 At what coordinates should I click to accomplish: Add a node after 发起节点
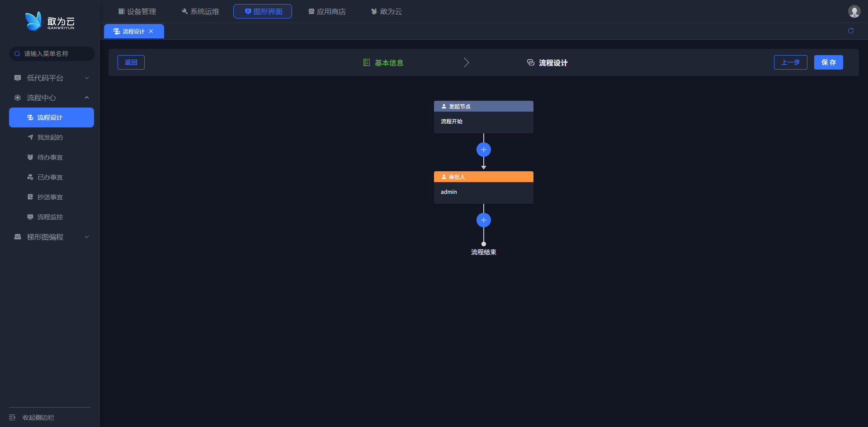[x=484, y=150]
